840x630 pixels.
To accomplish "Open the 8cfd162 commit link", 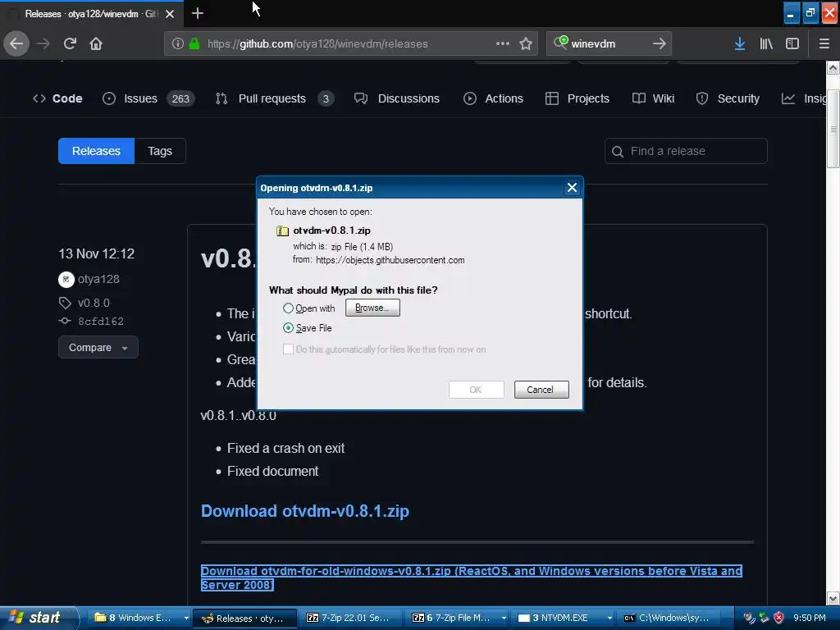I will pos(101,322).
